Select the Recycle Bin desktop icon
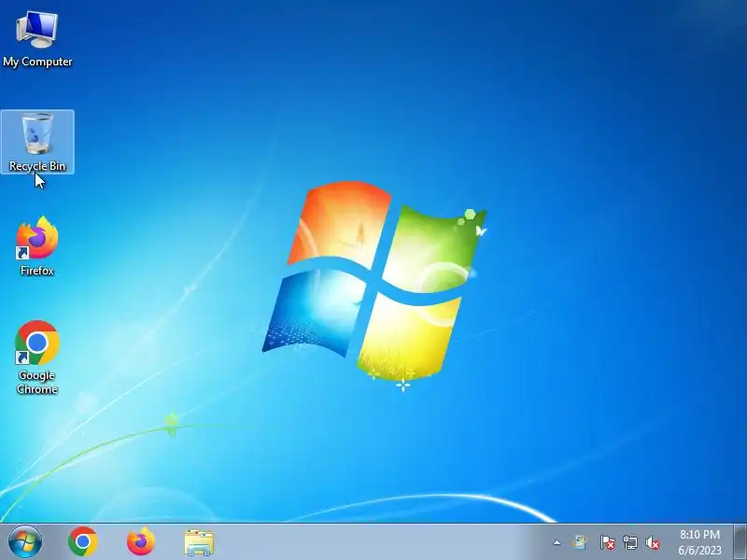Screen dimensions: 747x560 pos(37,142)
